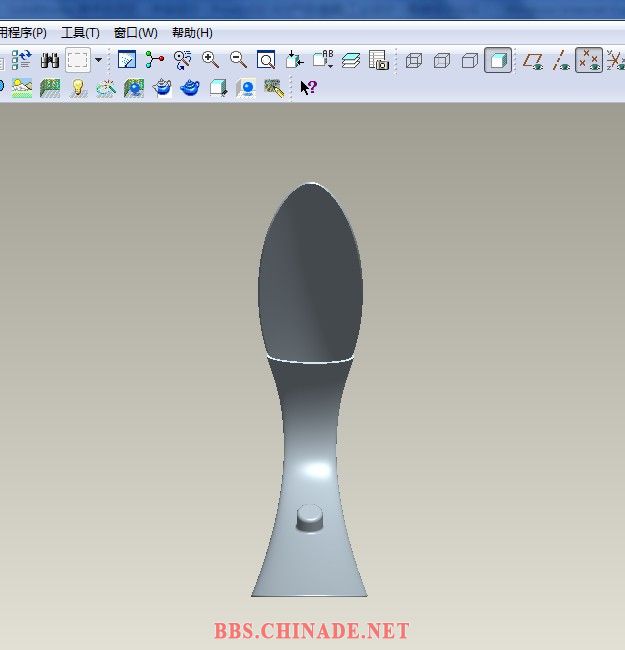
Task: Switch to No Hidden display mode
Action: click(x=470, y=60)
